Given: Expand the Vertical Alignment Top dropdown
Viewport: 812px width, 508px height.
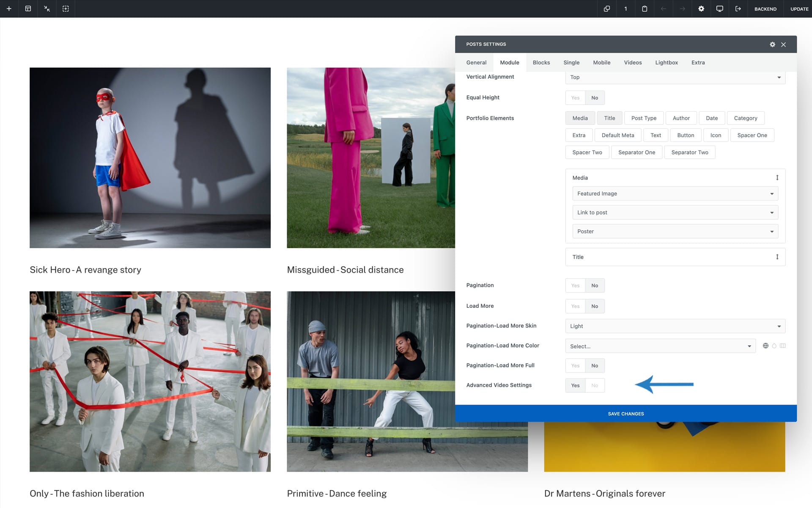Looking at the screenshot, I should click(x=675, y=77).
